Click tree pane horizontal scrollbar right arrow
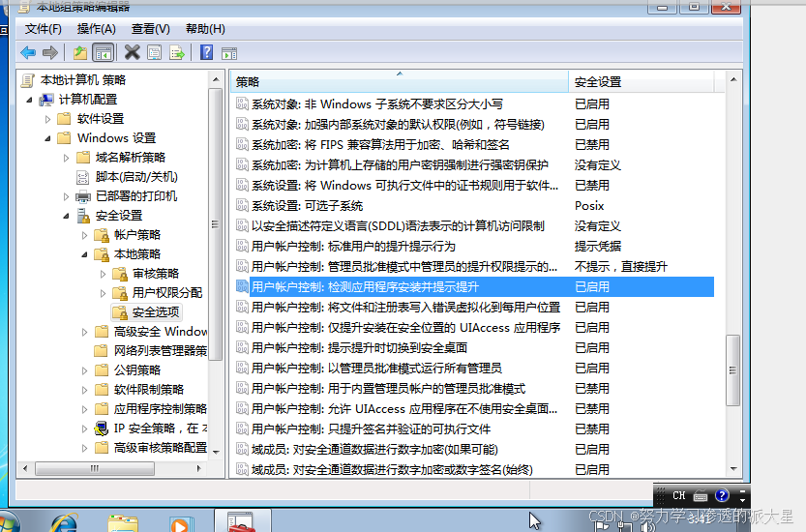 [x=199, y=468]
